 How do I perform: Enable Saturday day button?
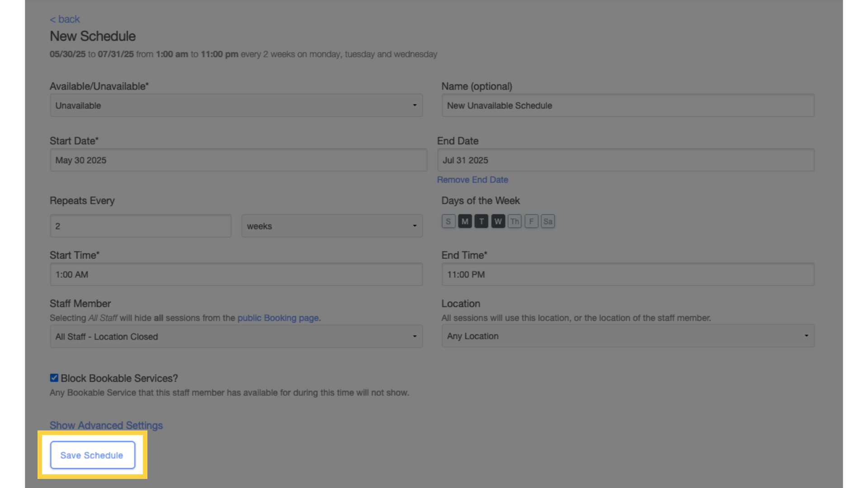click(x=548, y=221)
